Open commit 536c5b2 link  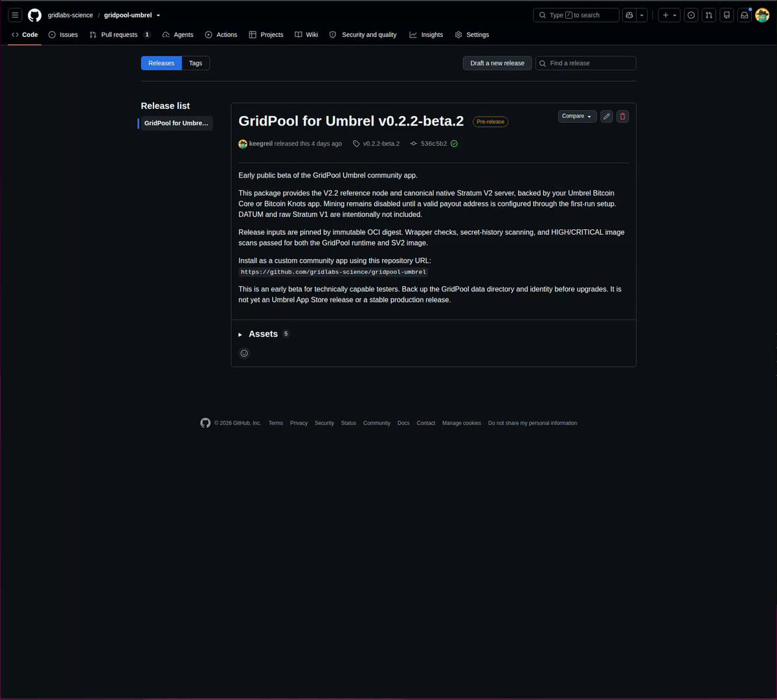[x=429, y=144]
